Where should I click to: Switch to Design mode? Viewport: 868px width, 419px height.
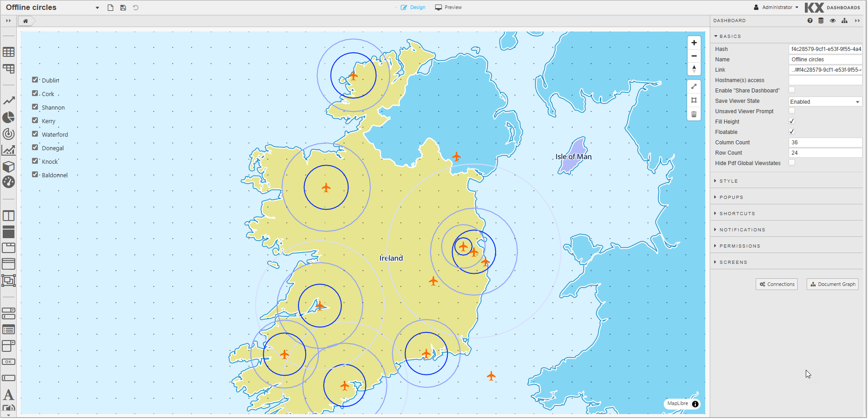pos(413,8)
